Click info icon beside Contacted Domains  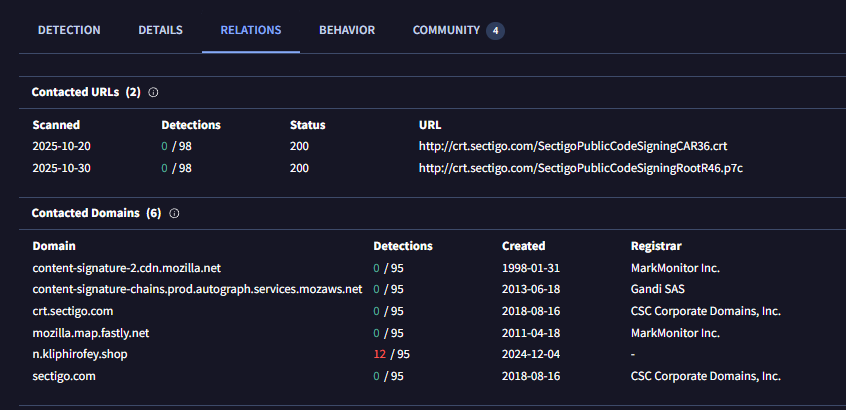(x=174, y=214)
